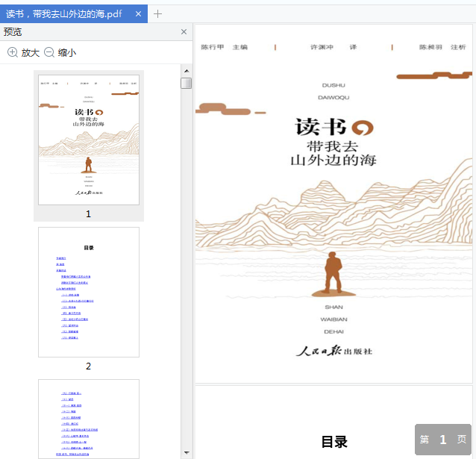Click 陈行甲 主编 text on cover
Viewport: 476px width, 459px height.
(225, 47)
